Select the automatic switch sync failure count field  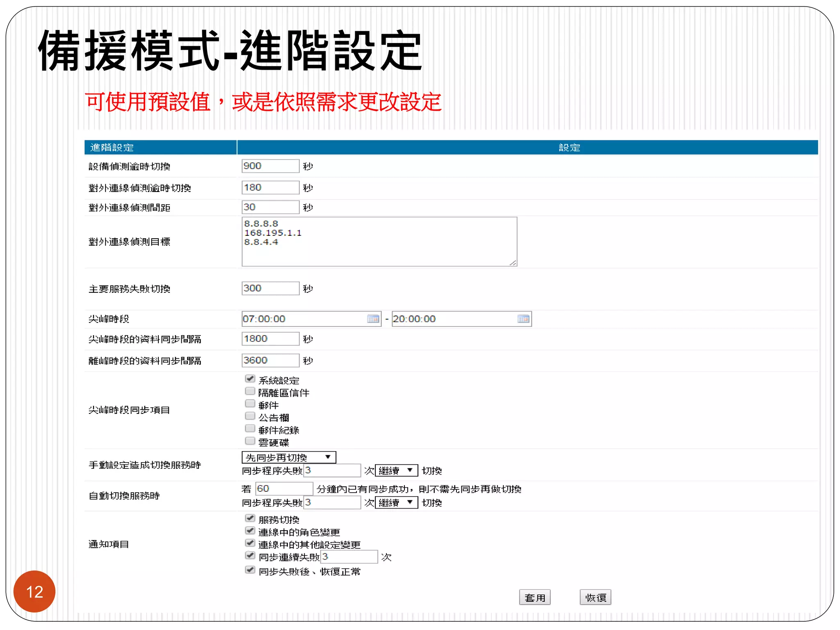332,502
